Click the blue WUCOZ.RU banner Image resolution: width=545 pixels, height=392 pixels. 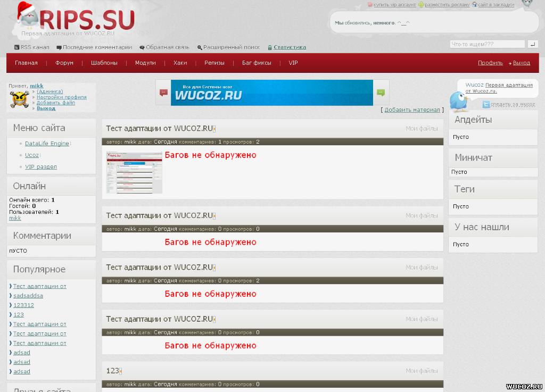[272, 93]
